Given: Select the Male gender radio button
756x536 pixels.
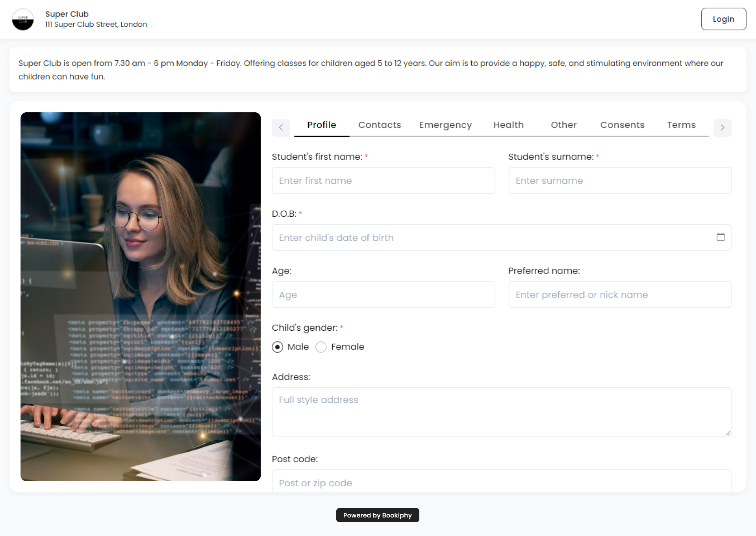Looking at the screenshot, I should point(278,347).
